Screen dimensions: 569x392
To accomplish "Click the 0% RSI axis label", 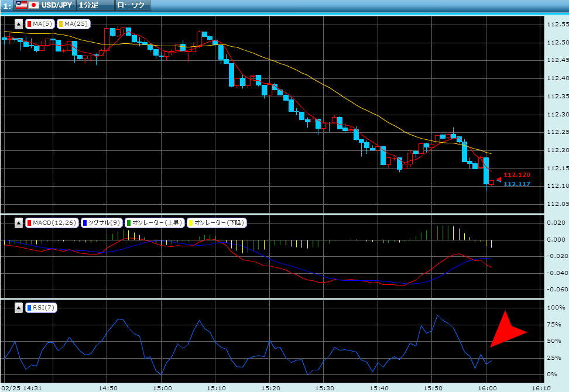I will tap(551, 374).
